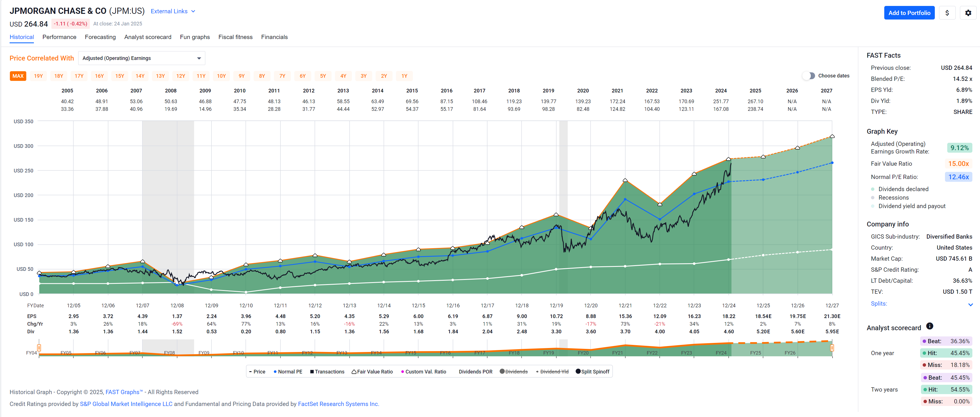The image size is (980, 417).
Task: Enable the struck-through Dividends legend item
Action: 514,372
